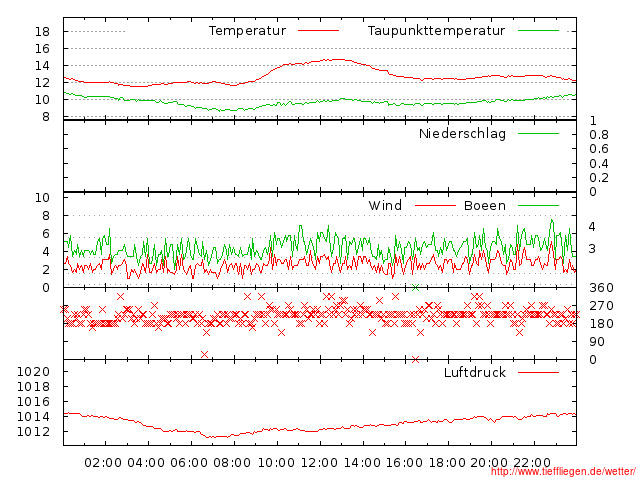Click the '10:00' time axis label

[x=276, y=463]
